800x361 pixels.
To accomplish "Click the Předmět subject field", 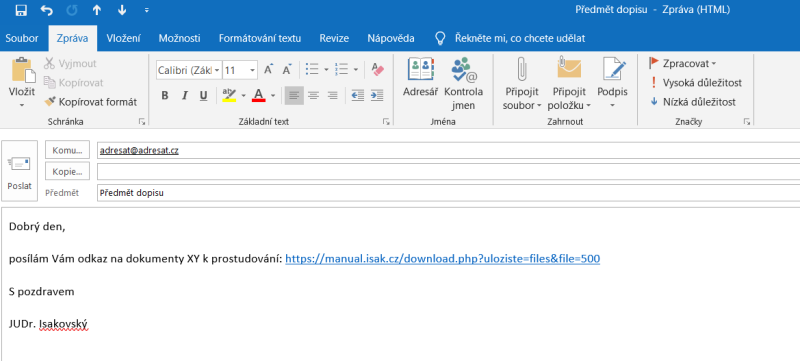I will pyautogui.click(x=448, y=193).
